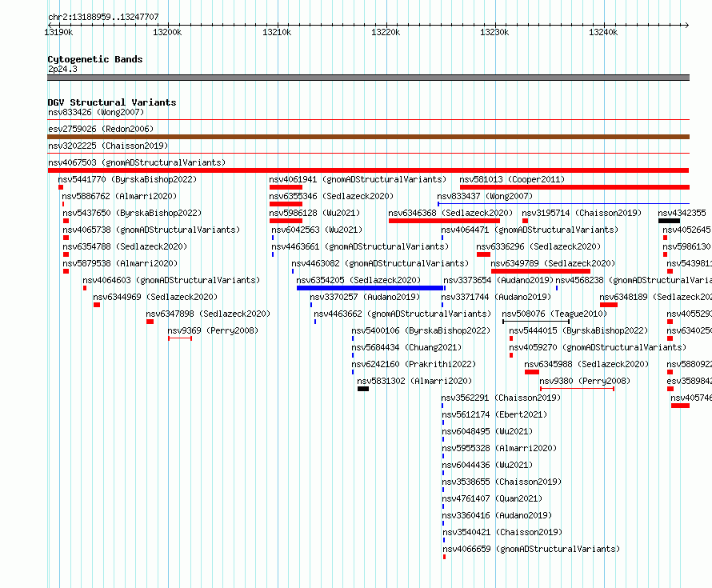Viewport: 712px width, 588px height.
Task: Click nsv581013 (Cooper2011) label
Action: 512,179
